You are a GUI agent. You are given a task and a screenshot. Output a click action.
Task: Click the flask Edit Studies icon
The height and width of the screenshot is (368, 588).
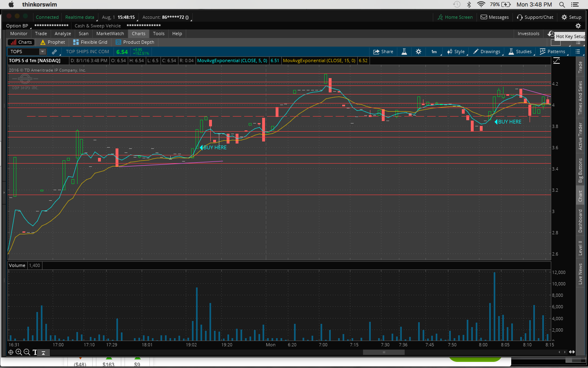pyautogui.click(x=404, y=52)
